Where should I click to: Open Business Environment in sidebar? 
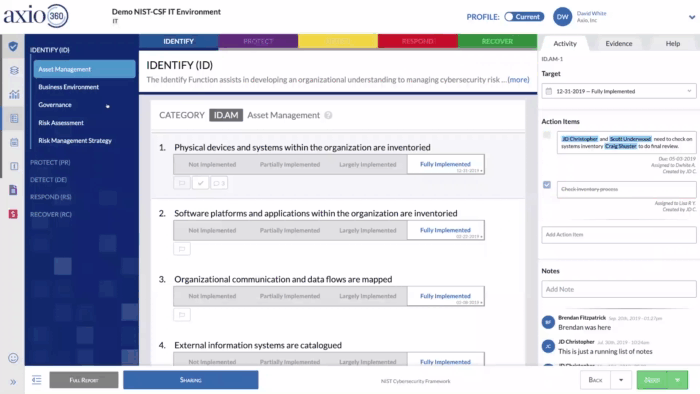tap(68, 87)
